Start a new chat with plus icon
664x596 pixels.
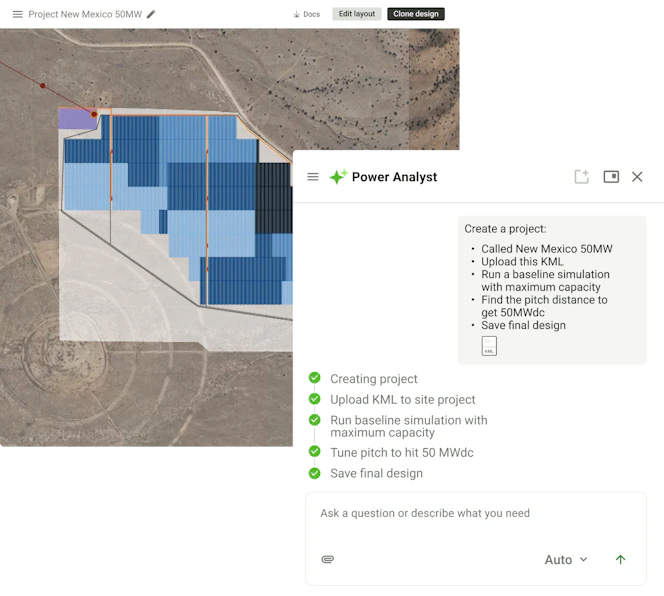[581, 177]
